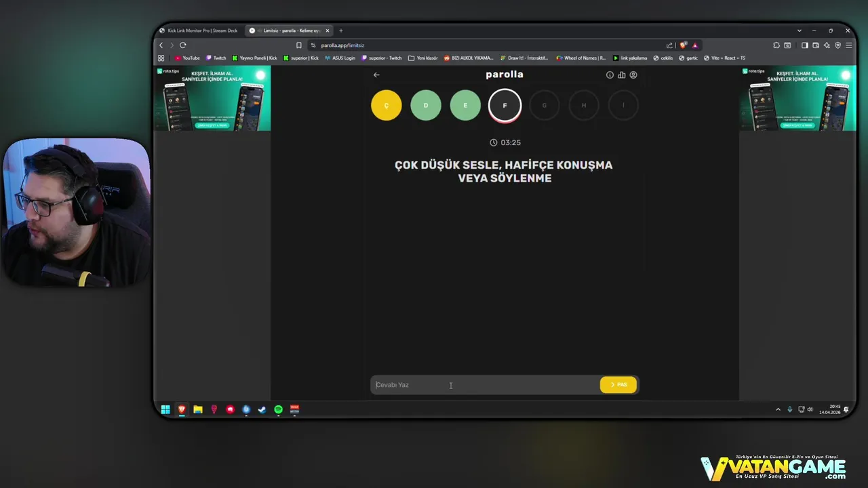Reload the page with the refresh icon

(x=183, y=45)
